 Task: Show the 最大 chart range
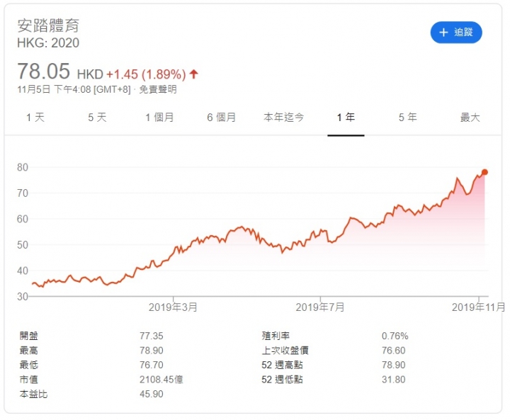click(470, 117)
